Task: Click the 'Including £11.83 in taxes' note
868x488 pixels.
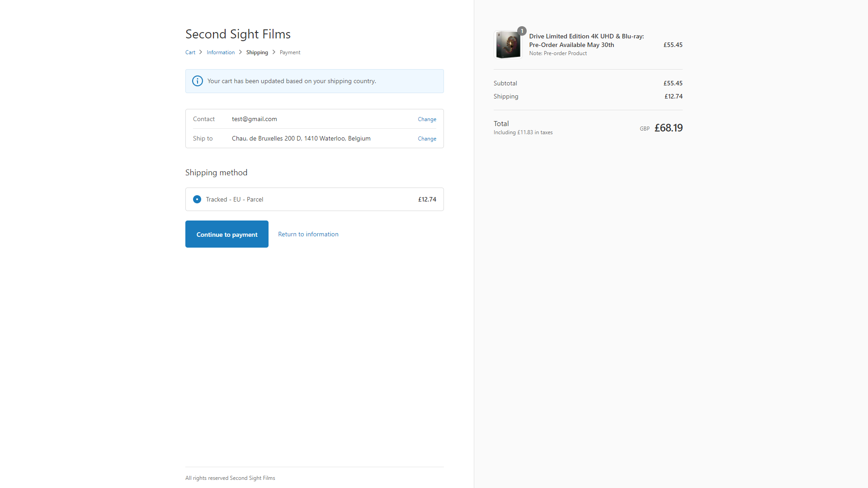Action: tap(523, 132)
